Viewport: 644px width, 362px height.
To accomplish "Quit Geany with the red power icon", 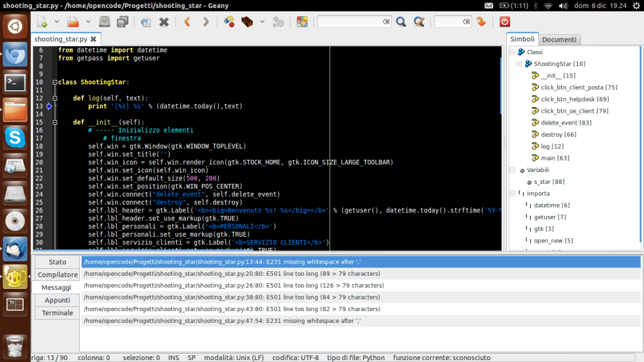I will pos(505,22).
